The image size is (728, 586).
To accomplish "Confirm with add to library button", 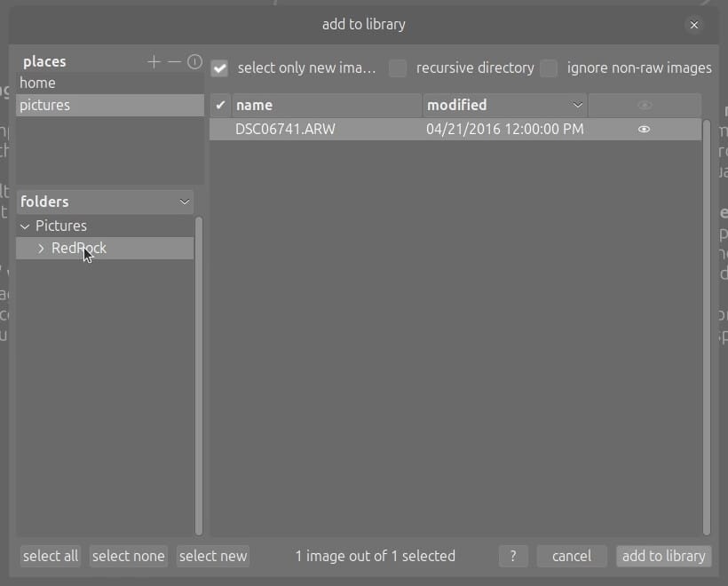I will pos(663,556).
